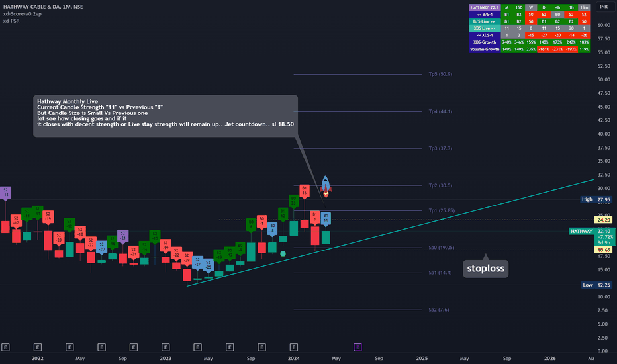Click the 'Sp1 (14.4)' support label
This screenshot has height=364, width=617.
pyautogui.click(x=440, y=273)
